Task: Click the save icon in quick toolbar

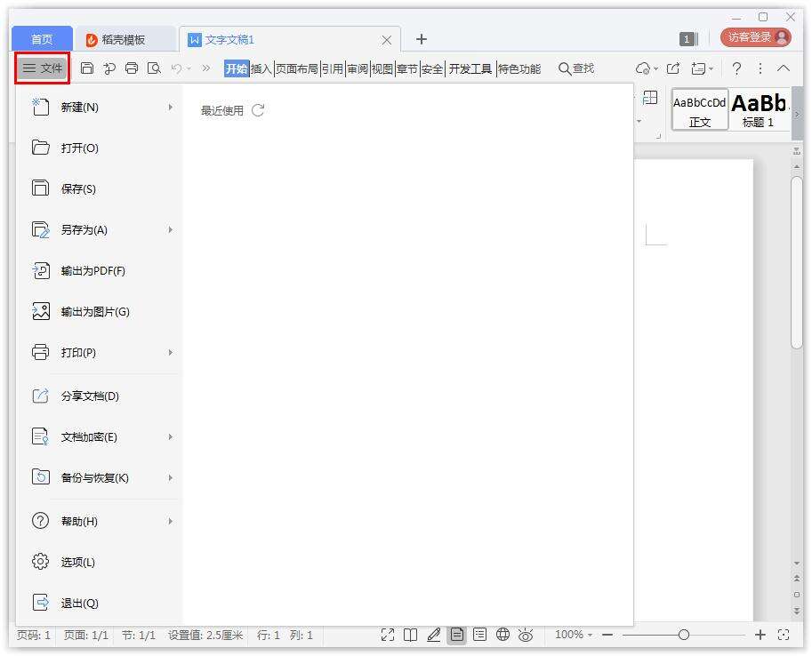Action: tap(87, 68)
